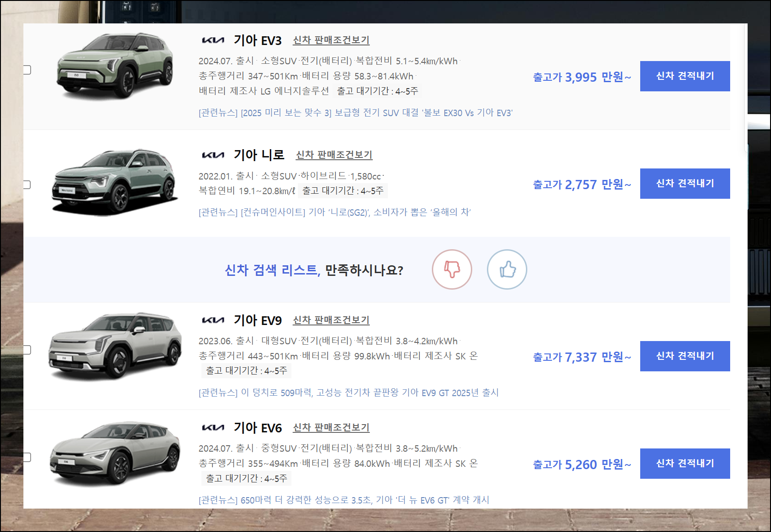Click the EV6 출고 대기기간 4~5주 label
771x532 pixels.
pos(246,478)
